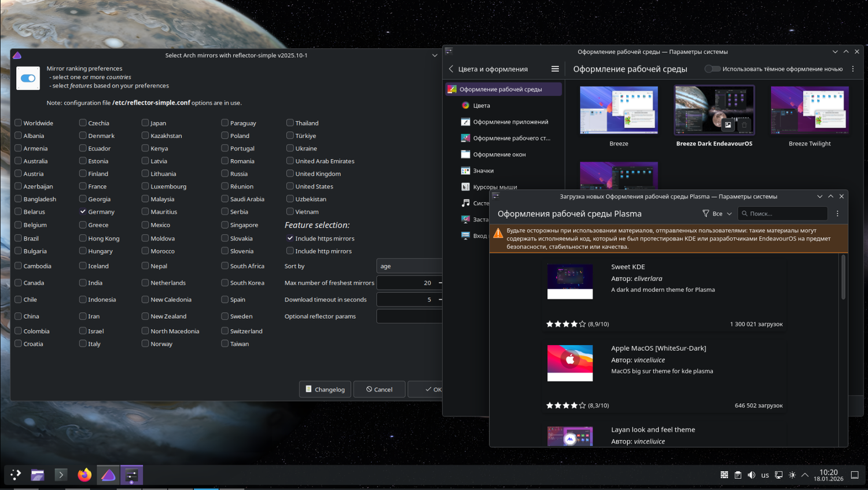Image resolution: width=868 pixels, height=490 pixels.
Task: Open the brightness and color tray icon
Action: [792, 475]
